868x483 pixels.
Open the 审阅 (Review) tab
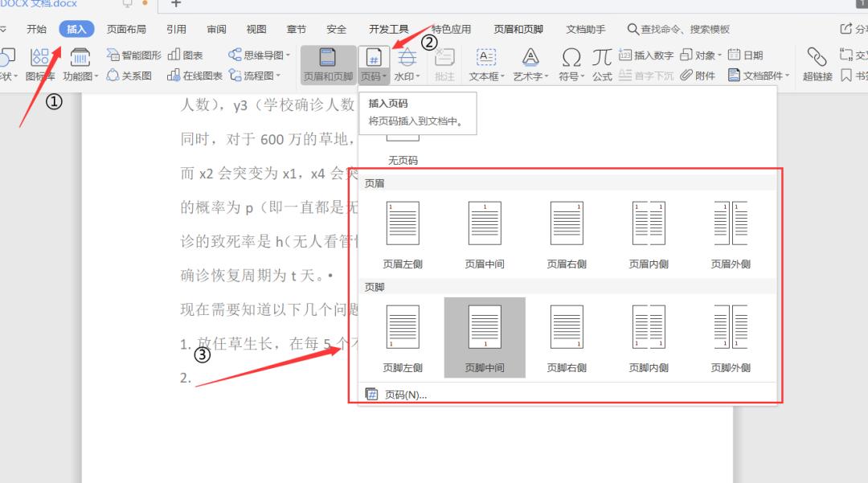click(215, 28)
